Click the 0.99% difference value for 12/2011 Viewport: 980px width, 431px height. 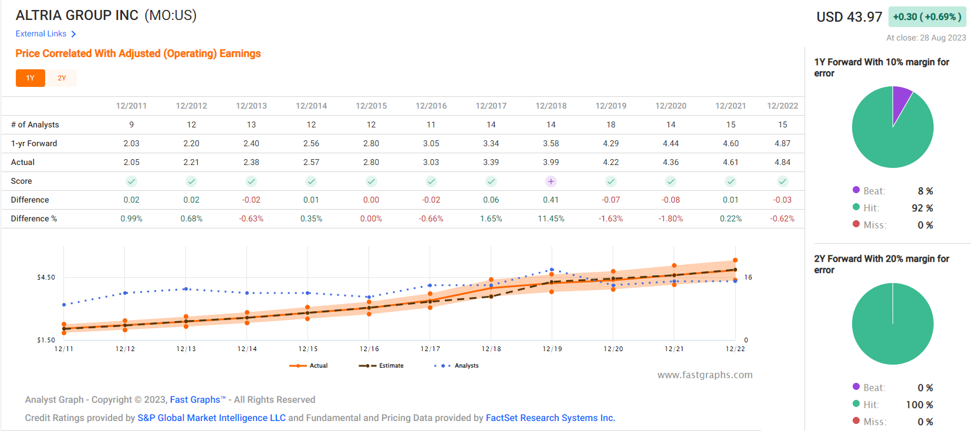click(131, 218)
